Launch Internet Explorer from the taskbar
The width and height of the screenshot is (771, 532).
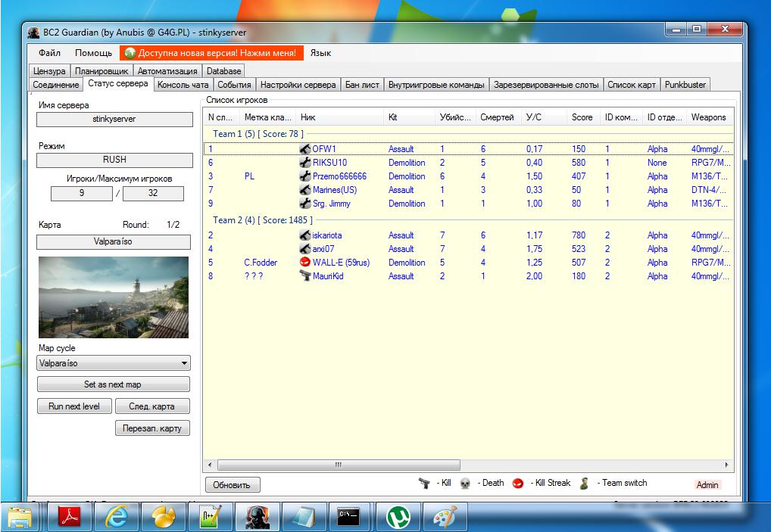tap(115, 517)
